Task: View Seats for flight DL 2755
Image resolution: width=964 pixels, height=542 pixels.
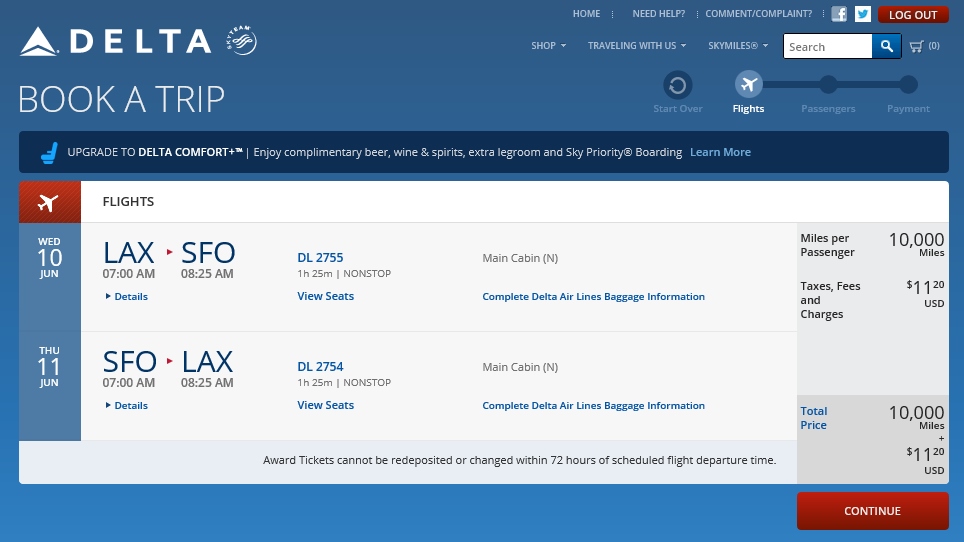Action: pyautogui.click(x=325, y=296)
